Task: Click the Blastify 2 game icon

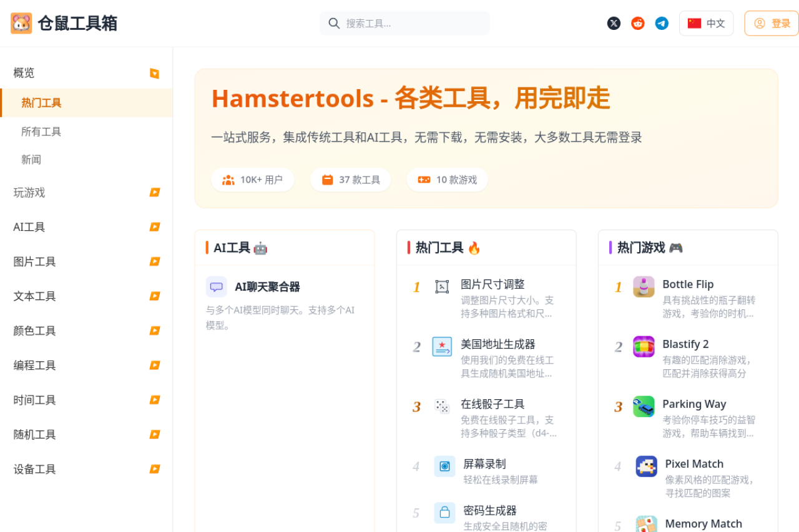Action: (644, 347)
